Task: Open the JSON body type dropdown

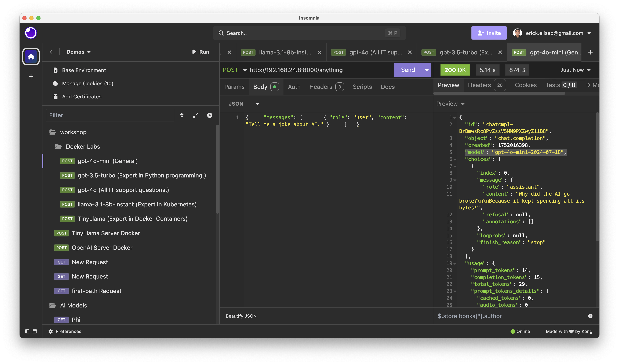Action: coord(244,104)
